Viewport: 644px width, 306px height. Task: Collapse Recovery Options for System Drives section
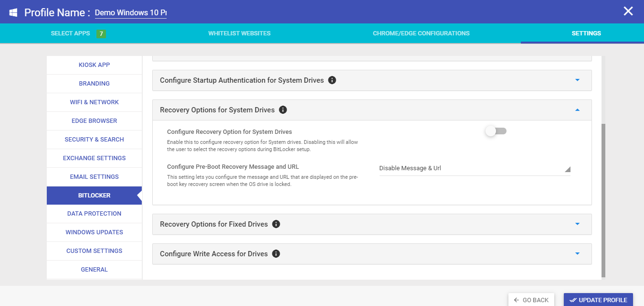point(372,110)
